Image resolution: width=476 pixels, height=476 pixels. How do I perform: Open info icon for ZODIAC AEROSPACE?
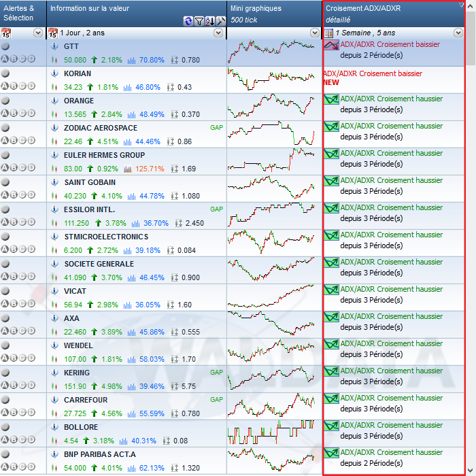54,128
